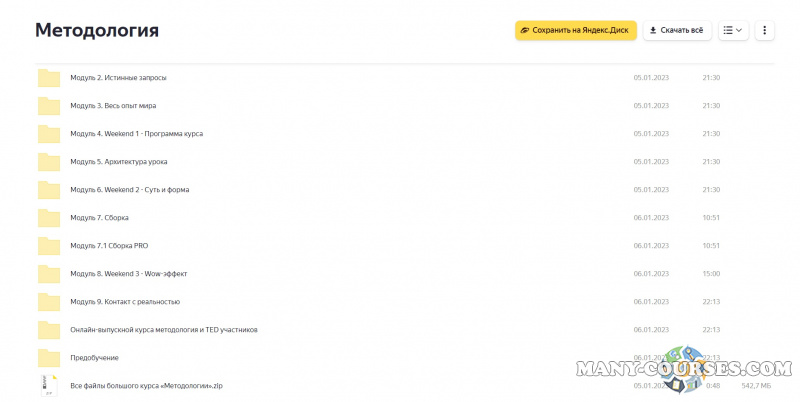Open Модуль 7.1 Сборка PRO folder

109,246
